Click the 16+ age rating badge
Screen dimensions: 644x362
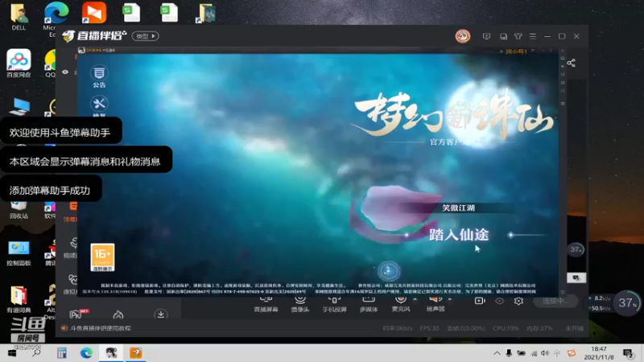[x=102, y=257]
